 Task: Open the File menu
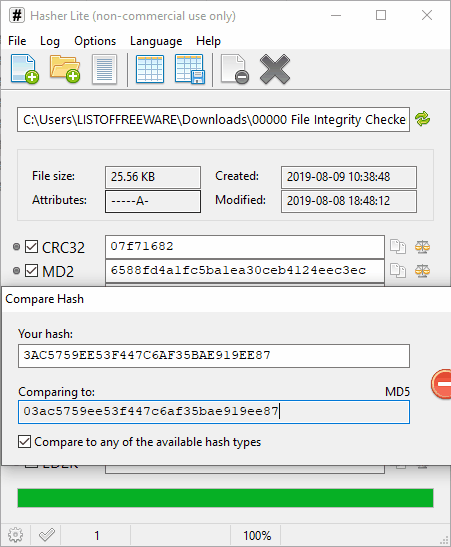tap(17, 41)
